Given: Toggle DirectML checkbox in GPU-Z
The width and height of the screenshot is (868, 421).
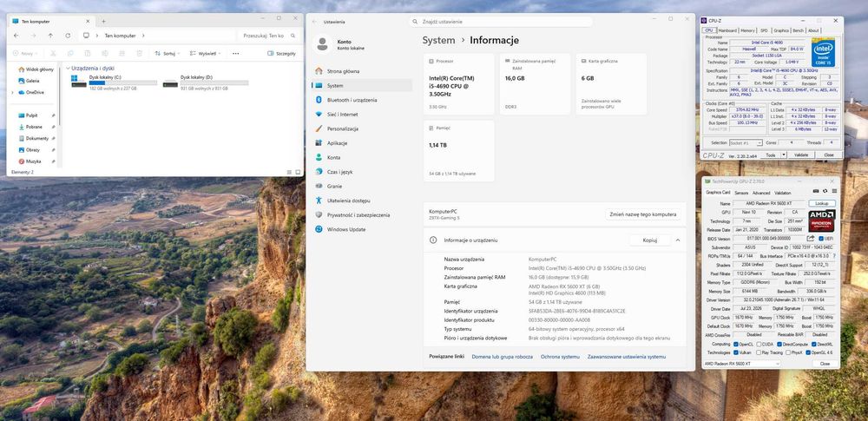Looking at the screenshot, I should pyautogui.click(x=814, y=345).
